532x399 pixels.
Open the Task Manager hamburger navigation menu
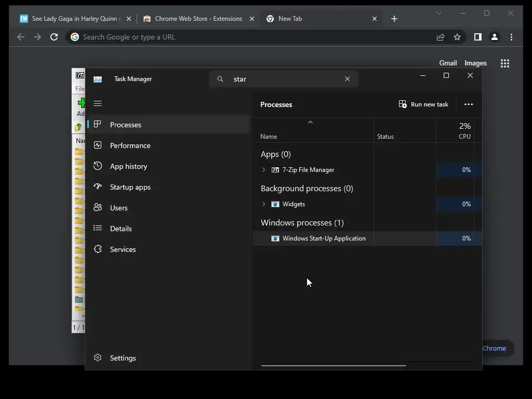point(98,103)
